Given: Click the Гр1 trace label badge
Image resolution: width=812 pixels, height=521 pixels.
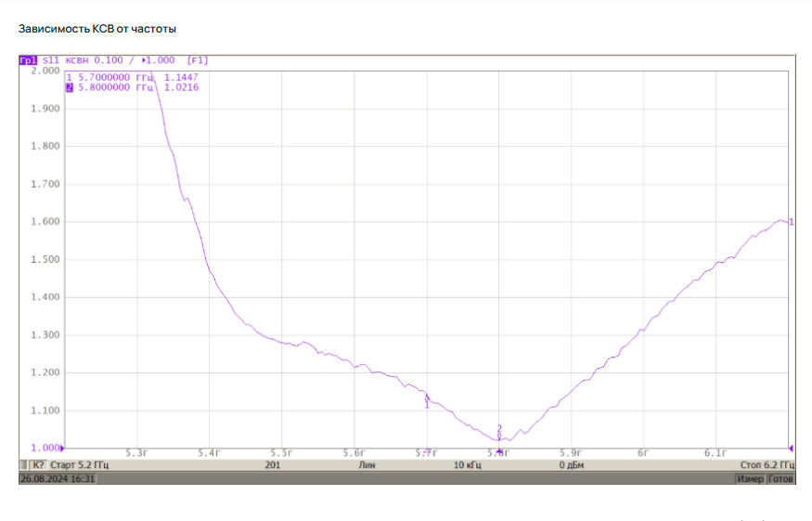Looking at the screenshot, I should tap(28, 59).
